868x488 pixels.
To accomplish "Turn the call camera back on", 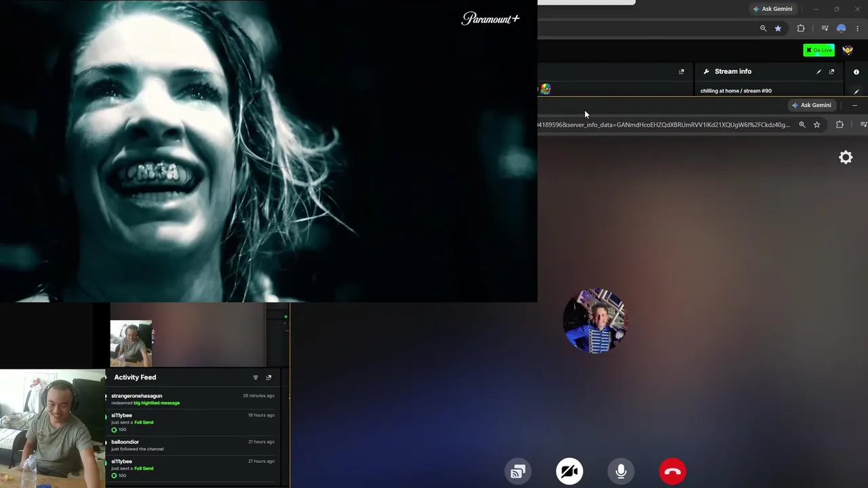I will 570,472.
